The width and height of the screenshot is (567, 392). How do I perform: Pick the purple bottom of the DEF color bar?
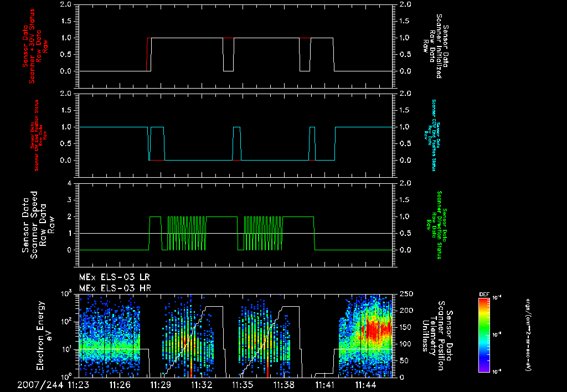click(x=484, y=370)
